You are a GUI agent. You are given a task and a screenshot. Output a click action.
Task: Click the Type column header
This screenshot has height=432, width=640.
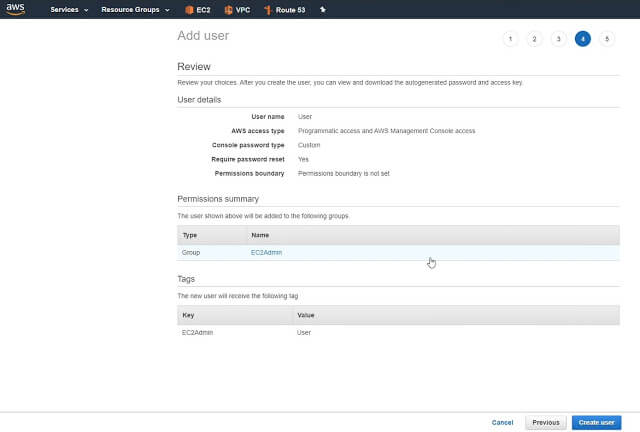pos(190,234)
